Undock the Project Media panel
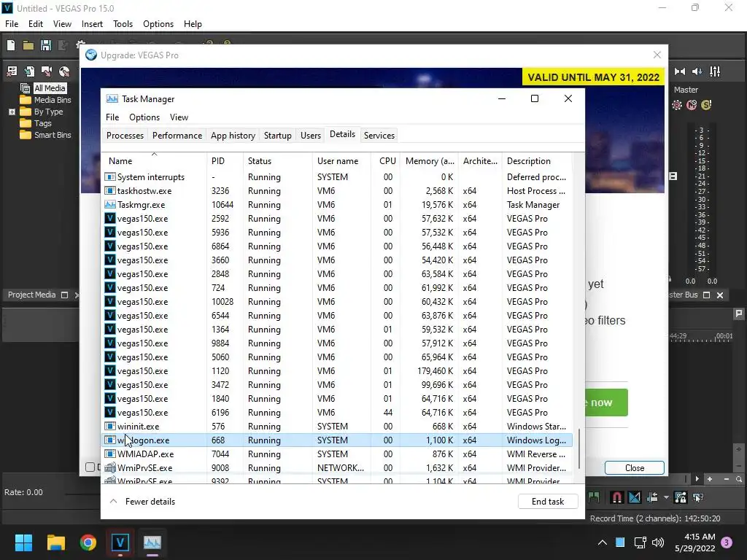 pos(64,295)
